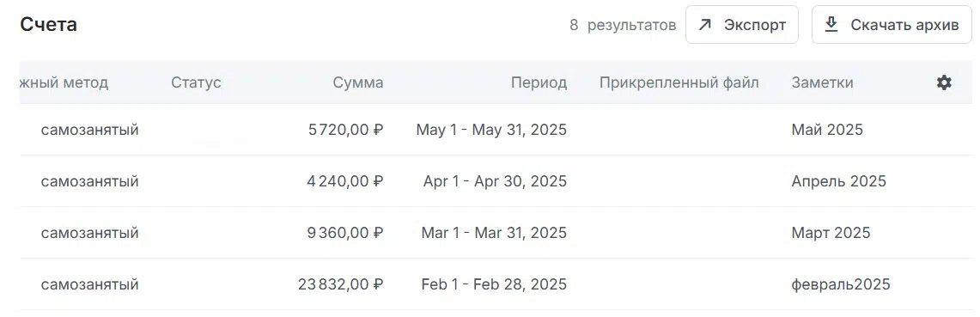Open table column settings gear

click(x=944, y=82)
